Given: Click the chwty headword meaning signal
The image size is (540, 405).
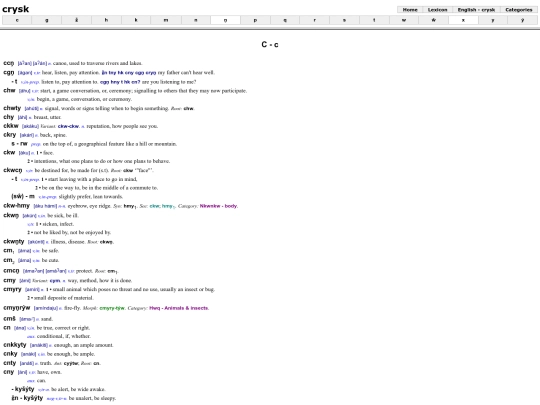Looking at the screenshot, I should tap(12, 108).
